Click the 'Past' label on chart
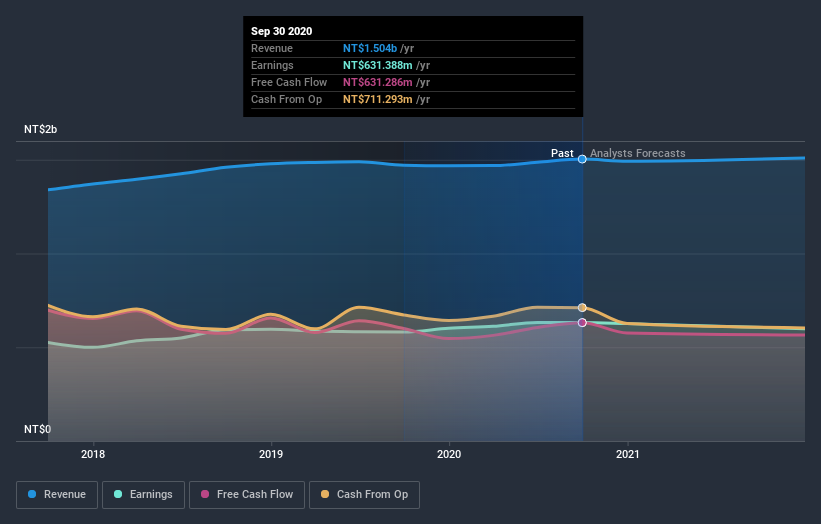 click(x=562, y=153)
